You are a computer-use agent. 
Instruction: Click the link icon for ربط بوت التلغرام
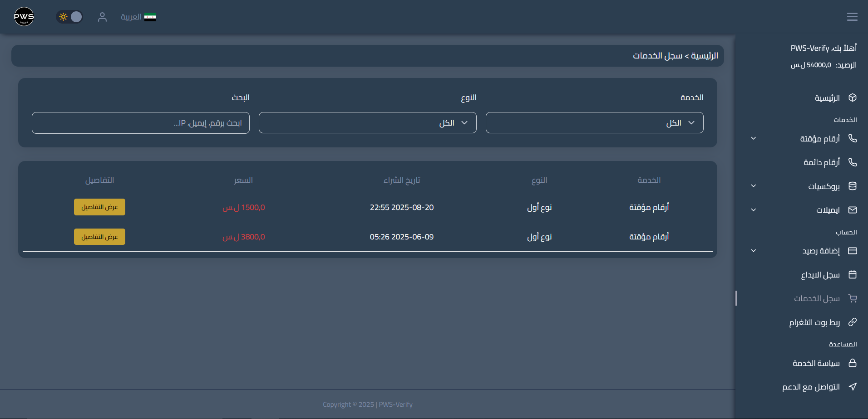pyautogui.click(x=853, y=322)
